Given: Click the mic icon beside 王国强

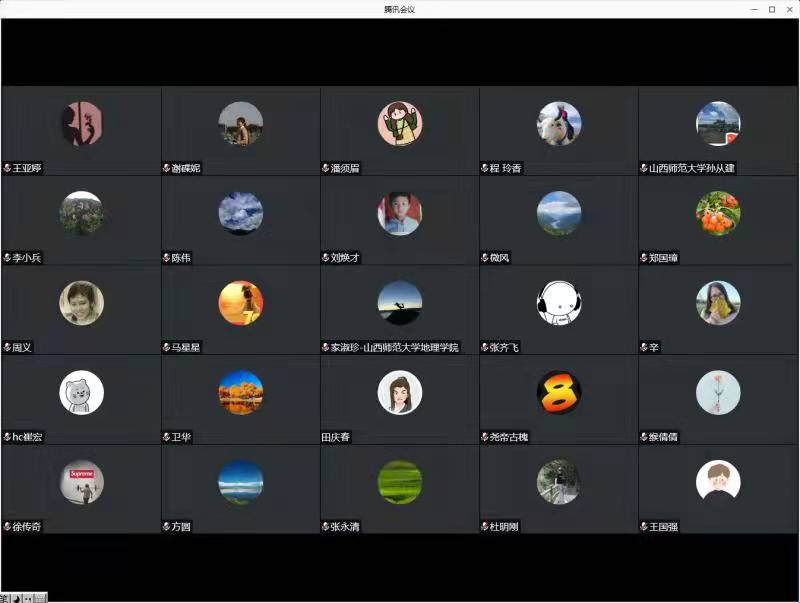Looking at the screenshot, I should (x=645, y=526).
